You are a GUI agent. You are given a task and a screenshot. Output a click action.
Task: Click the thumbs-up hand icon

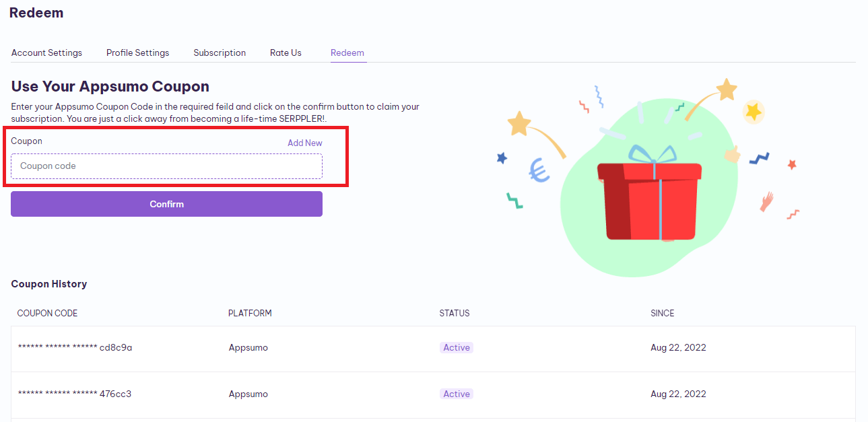click(x=733, y=155)
